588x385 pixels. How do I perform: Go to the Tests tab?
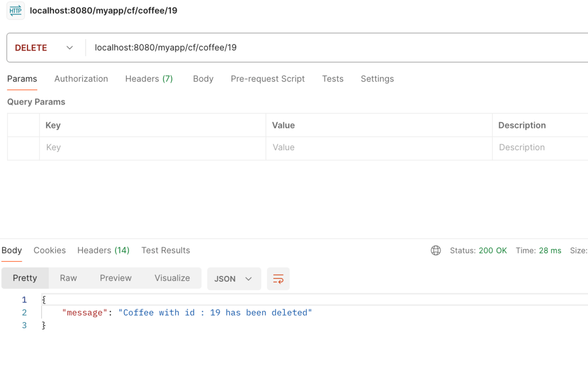332,79
